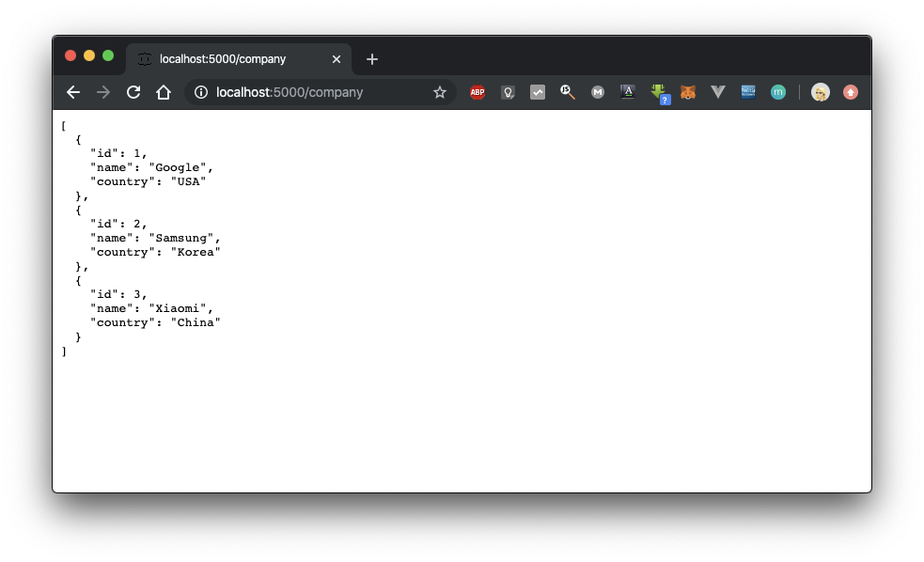
Task: Click the "China" country value
Action: click(x=196, y=322)
